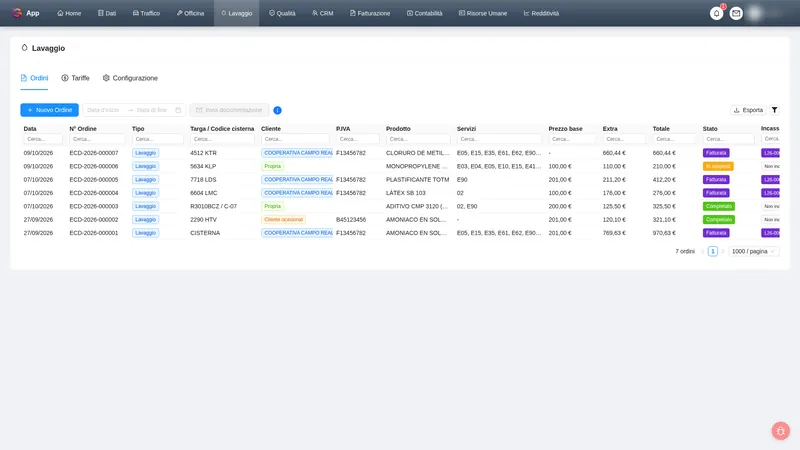The height and width of the screenshot is (450, 800).
Task: Click order ECD-2026-000002
Action: click(94, 219)
